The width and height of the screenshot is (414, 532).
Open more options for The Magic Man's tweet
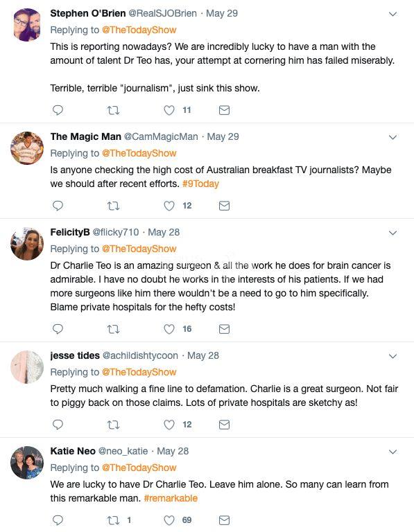click(393, 137)
